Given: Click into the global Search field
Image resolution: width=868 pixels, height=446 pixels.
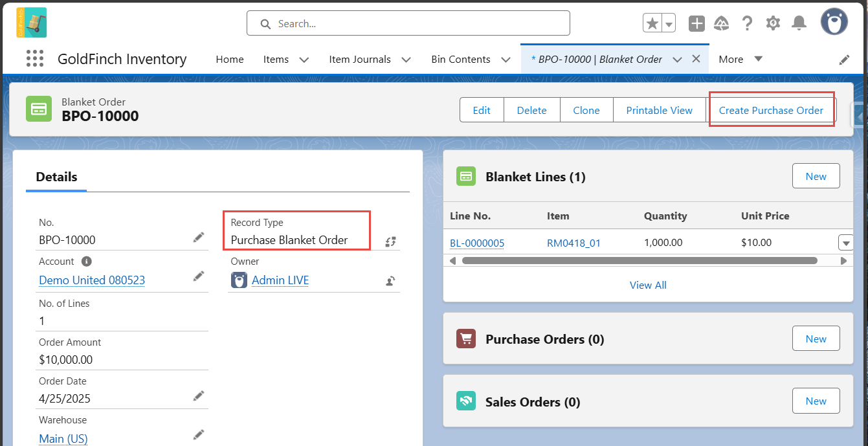Looking at the screenshot, I should [x=408, y=23].
